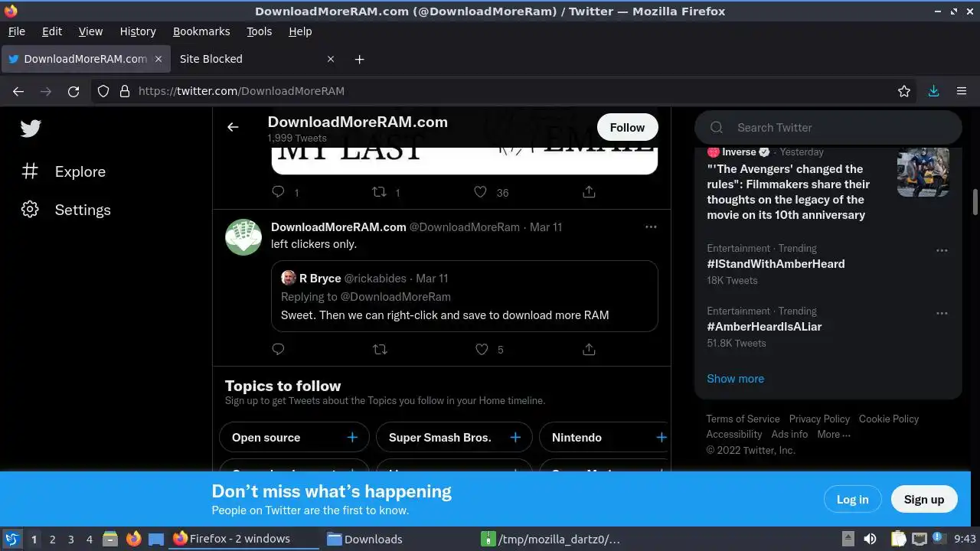Open Terms of Service link
Viewport: 980px width, 551px height.
point(743,419)
